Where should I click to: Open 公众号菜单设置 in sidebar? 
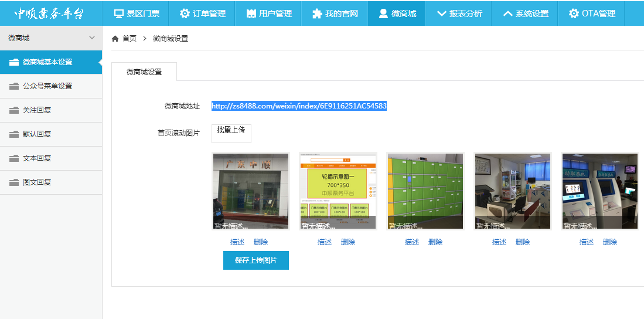[x=51, y=86]
